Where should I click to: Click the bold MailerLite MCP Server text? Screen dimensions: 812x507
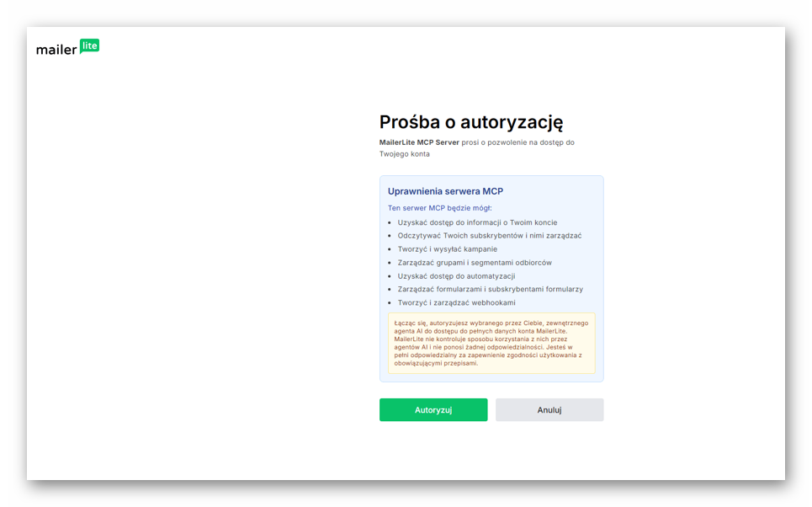(419, 142)
